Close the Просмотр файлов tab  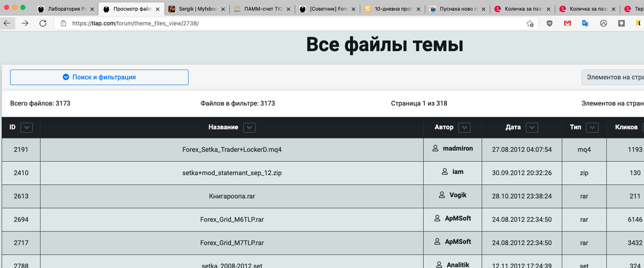click(x=158, y=9)
